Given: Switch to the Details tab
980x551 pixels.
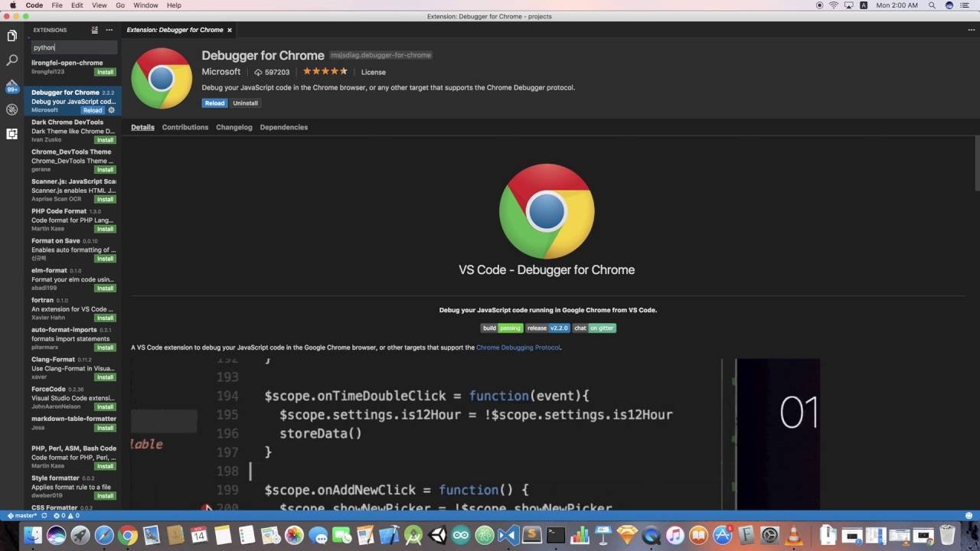Looking at the screenshot, I should tap(142, 127).
